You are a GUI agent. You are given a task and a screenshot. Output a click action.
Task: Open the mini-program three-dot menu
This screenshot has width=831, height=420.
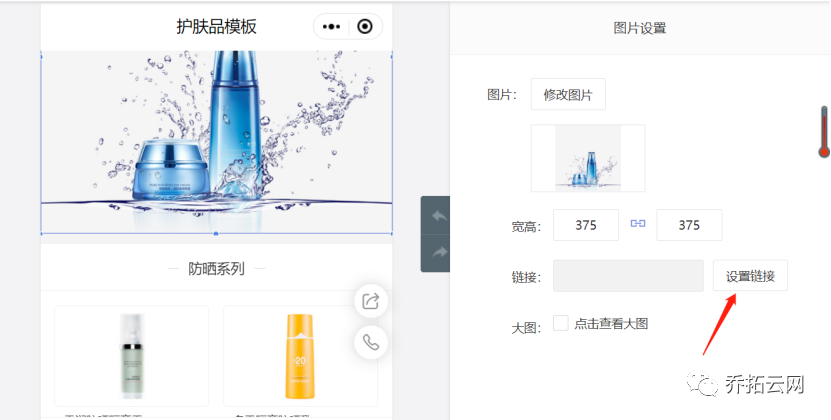(331, 27)
